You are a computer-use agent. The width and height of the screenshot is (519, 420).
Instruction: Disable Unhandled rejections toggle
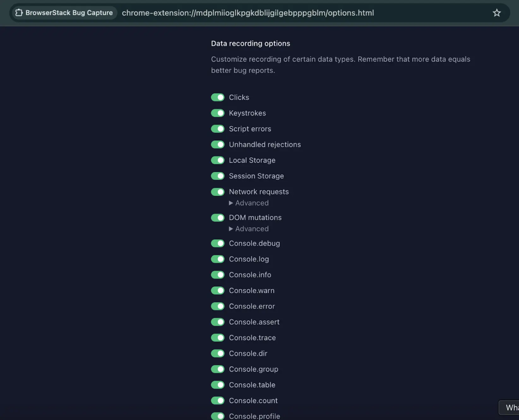point(218,145)
